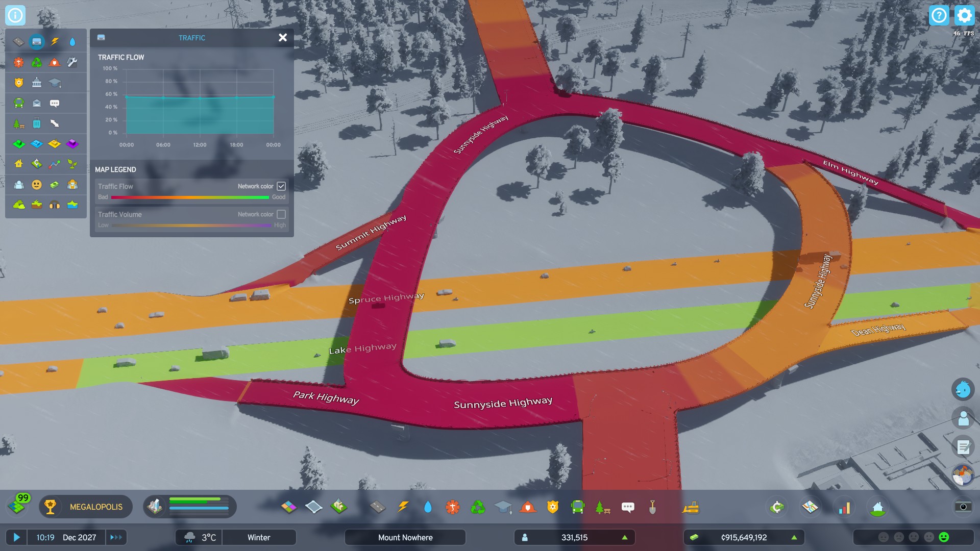Uncheck Network color for Traffic Flow
Viewport: 980px width, 551px height.
(281, 186)
